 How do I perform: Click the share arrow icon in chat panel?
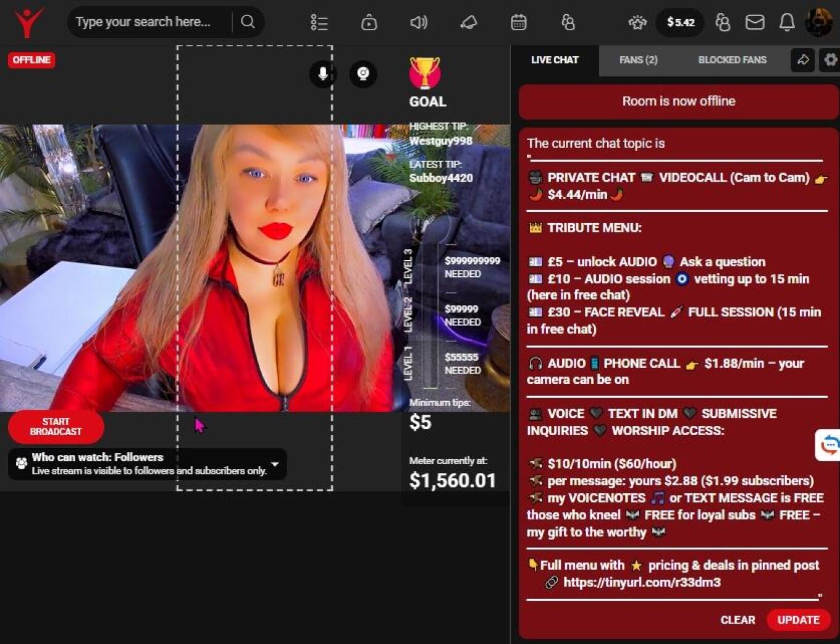click(802, 60)
